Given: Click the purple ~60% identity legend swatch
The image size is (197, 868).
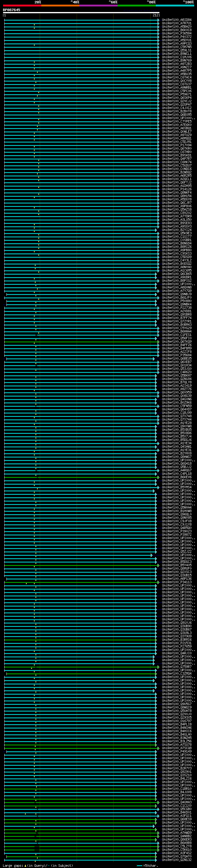Looking at the screenshot, I should [x=99, y=6].
